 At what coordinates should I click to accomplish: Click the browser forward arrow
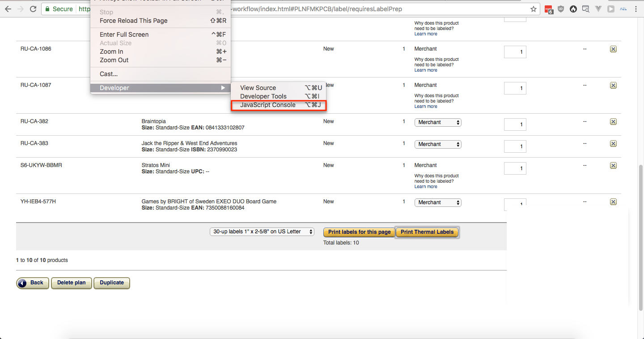coord(21,9)
